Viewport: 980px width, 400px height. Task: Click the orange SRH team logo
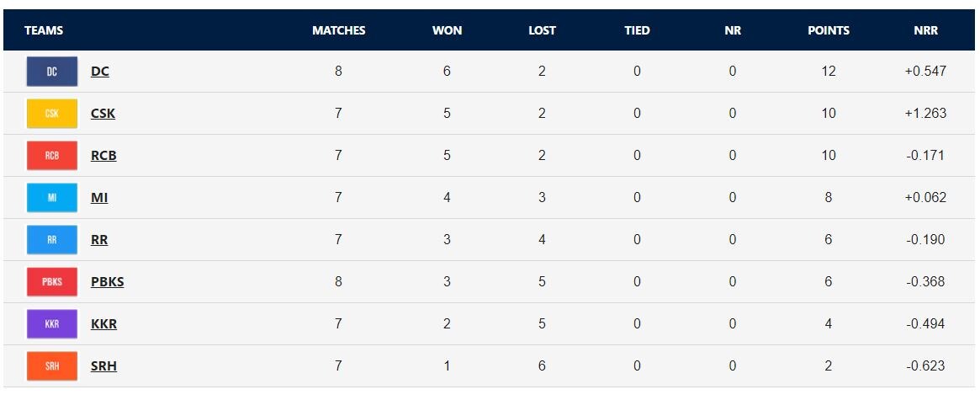(x=52, y=366)
